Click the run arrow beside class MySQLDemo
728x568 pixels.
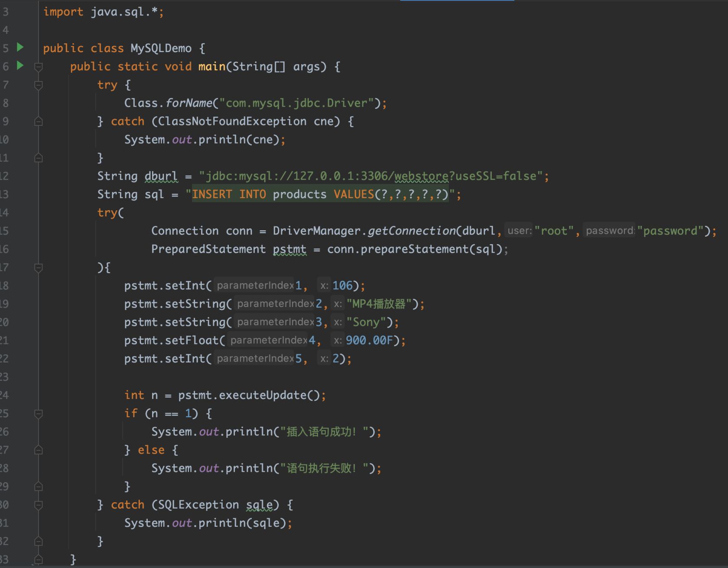20,47
